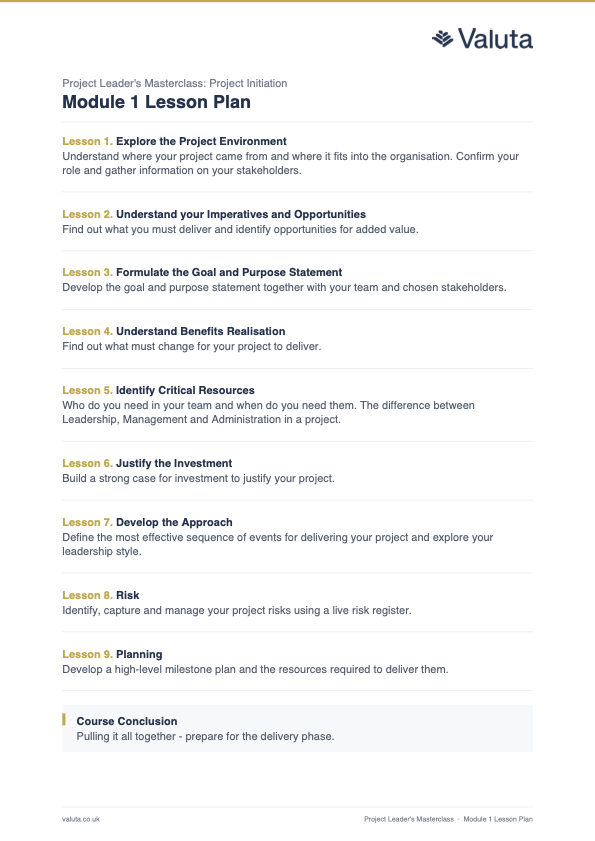Click the live risk register description line
This screenshot has width=595, height=841.
pos(237,610)
